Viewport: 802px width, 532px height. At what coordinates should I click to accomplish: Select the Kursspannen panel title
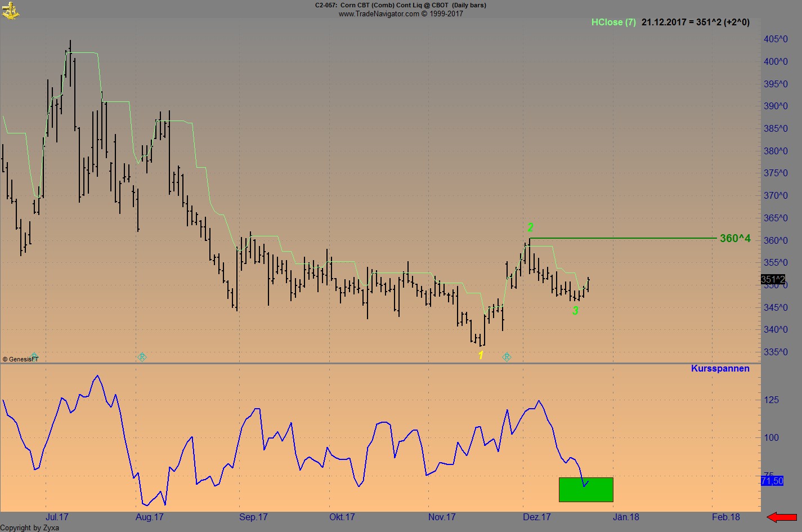(x=720, y=368)
